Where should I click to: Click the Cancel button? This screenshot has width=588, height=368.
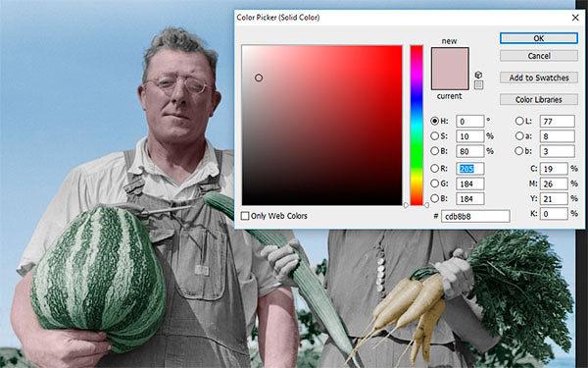[538, 56]
